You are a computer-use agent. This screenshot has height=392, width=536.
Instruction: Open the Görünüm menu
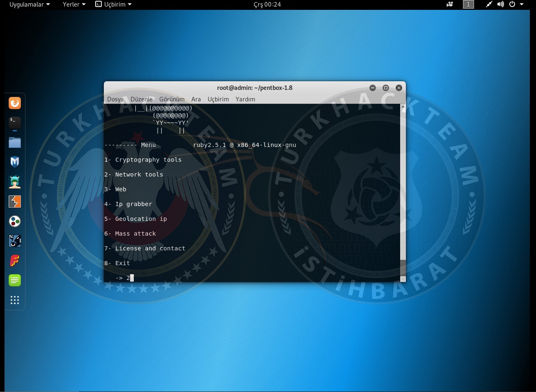(x=172, y=99)
